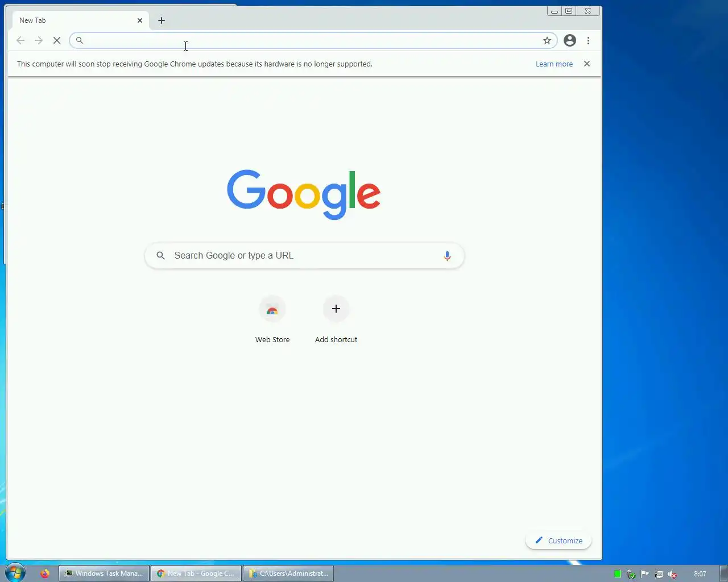Click the Chrome restore window button
The height and width of the screenshot is (582, 728).
coord(569,11)
